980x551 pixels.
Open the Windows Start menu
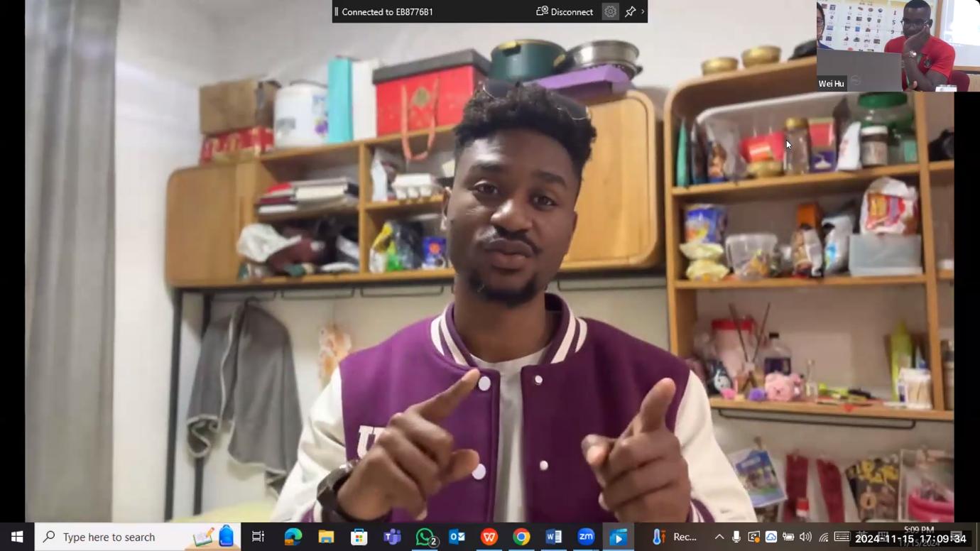pyautogui.click(x=17, y=537)
